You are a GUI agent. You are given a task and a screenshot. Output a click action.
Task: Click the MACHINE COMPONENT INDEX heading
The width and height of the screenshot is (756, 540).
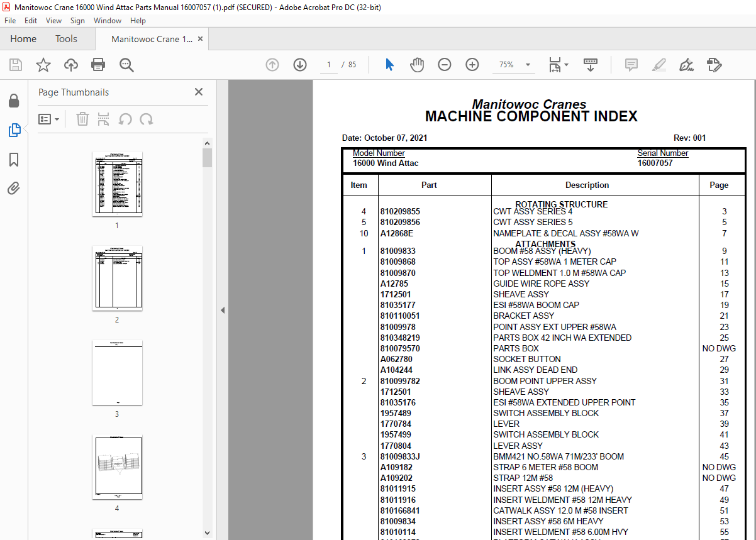[531, 116]
